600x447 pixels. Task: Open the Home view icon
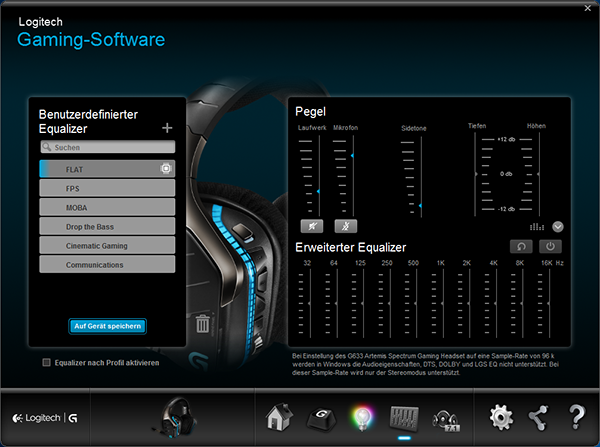[279, 417]
